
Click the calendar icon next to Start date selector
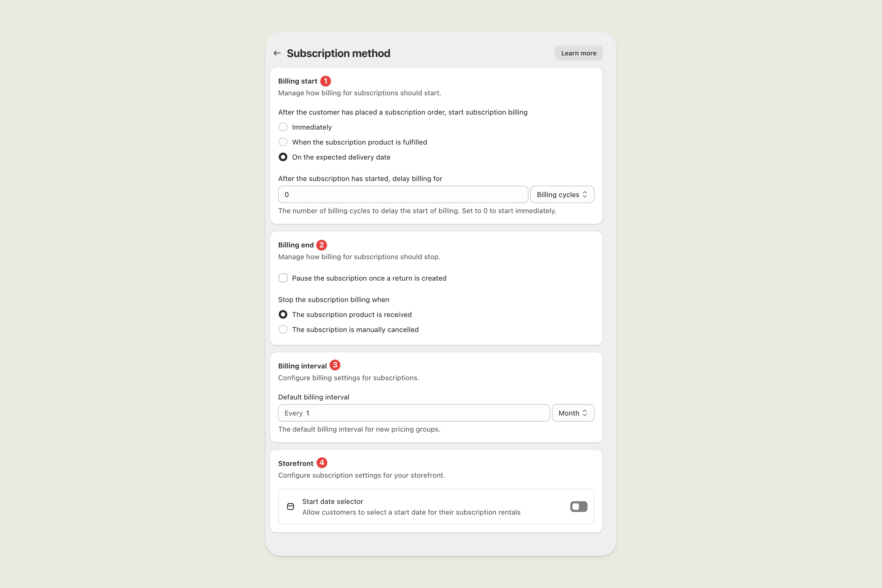tap(291, 506)
